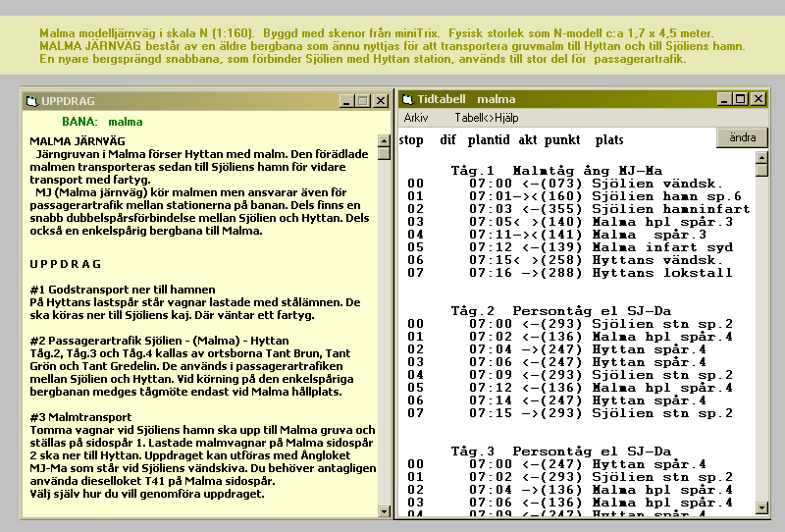Minimize the UPPDRAG window
Screen dimensions: 785x532
pyautogui.click(x=346, y=101)
